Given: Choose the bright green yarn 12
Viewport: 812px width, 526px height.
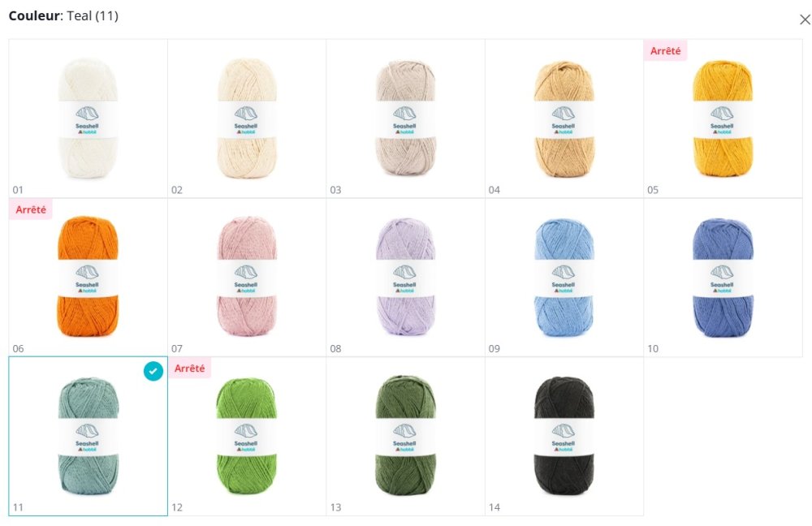Looking at the screenshot, I should coord(247,437).
